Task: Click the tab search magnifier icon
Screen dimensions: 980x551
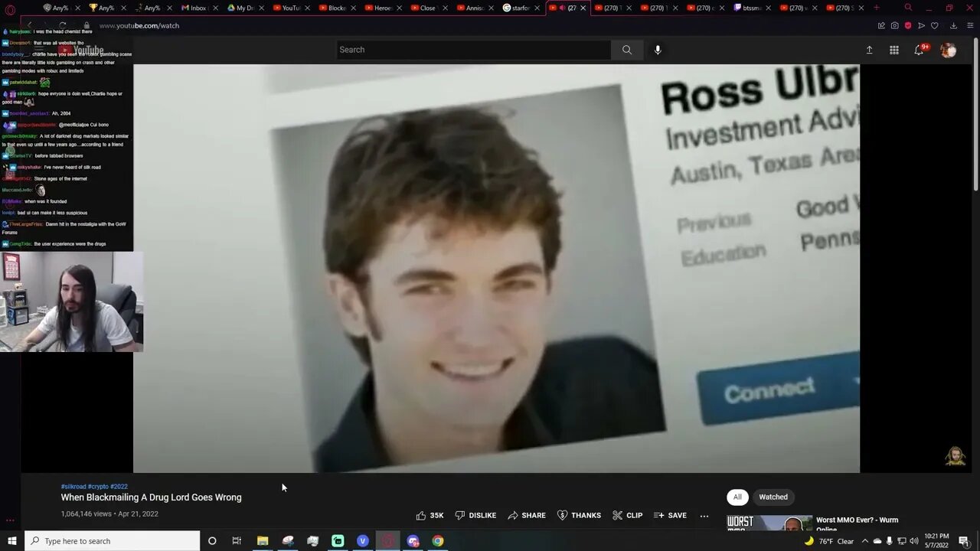Action: pyautogui.click(x=908, y=8)
